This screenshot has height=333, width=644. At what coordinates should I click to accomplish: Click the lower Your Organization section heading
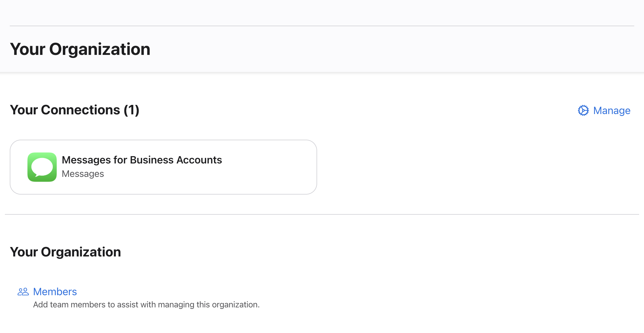coord(65,252)
